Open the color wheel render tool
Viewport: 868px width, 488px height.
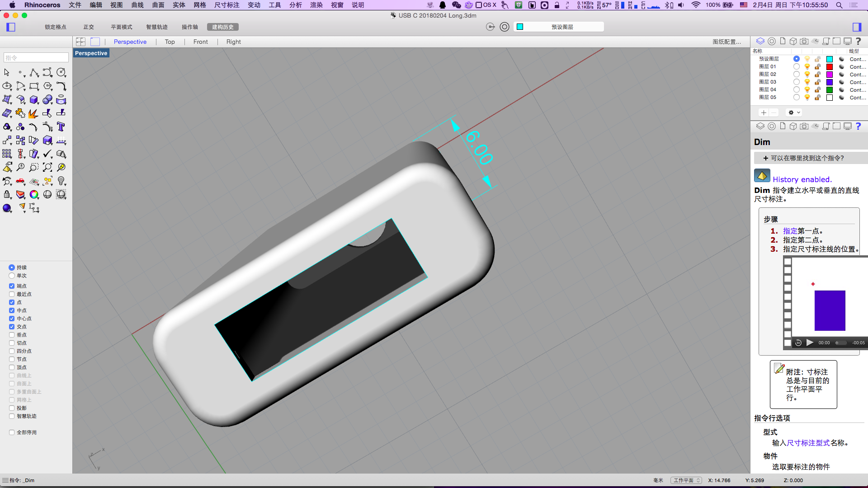click(x=34, y=195)
